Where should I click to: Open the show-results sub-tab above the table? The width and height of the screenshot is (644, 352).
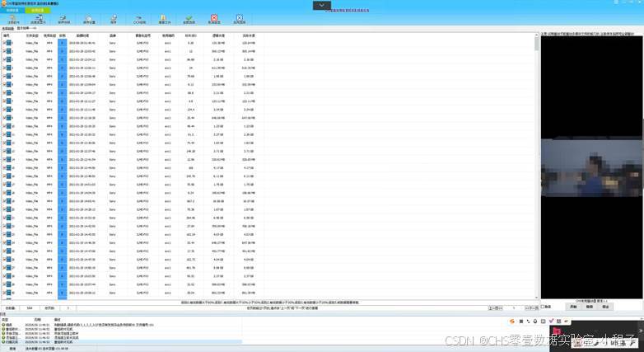[26, 28]
